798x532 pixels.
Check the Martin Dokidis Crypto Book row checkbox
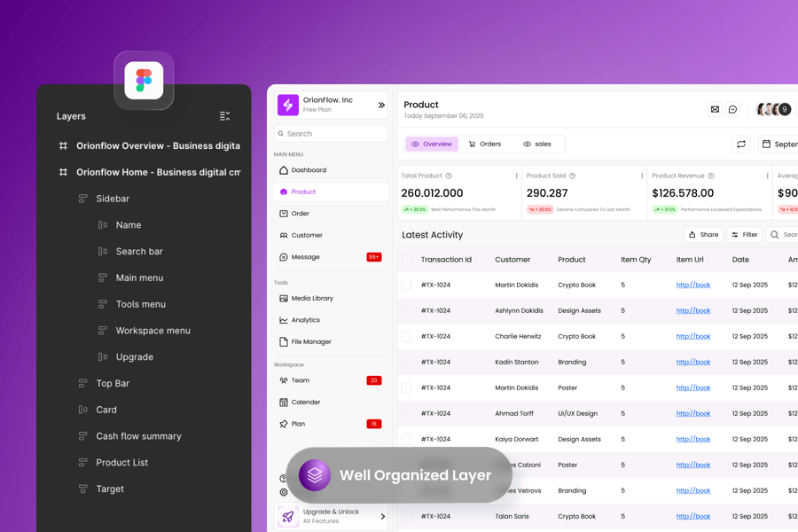click(x=406, y=285)
